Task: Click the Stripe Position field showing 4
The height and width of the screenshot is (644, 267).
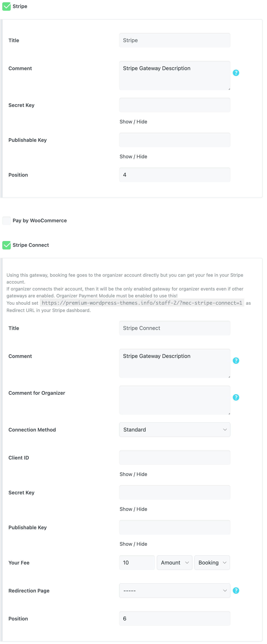Action: 174,175
